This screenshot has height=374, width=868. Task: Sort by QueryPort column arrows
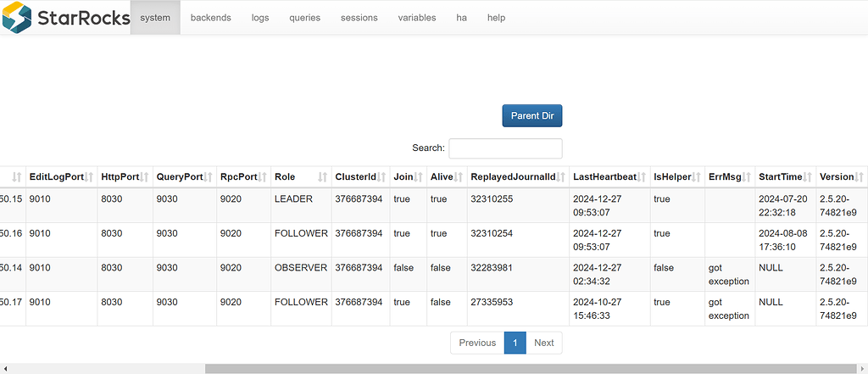pos(209,177)
